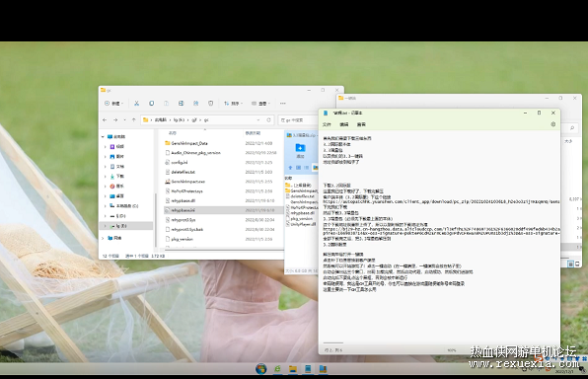Open the recent locations chevron in Explorer
Screen dimensions: 588x379
(x=124, y=120)
